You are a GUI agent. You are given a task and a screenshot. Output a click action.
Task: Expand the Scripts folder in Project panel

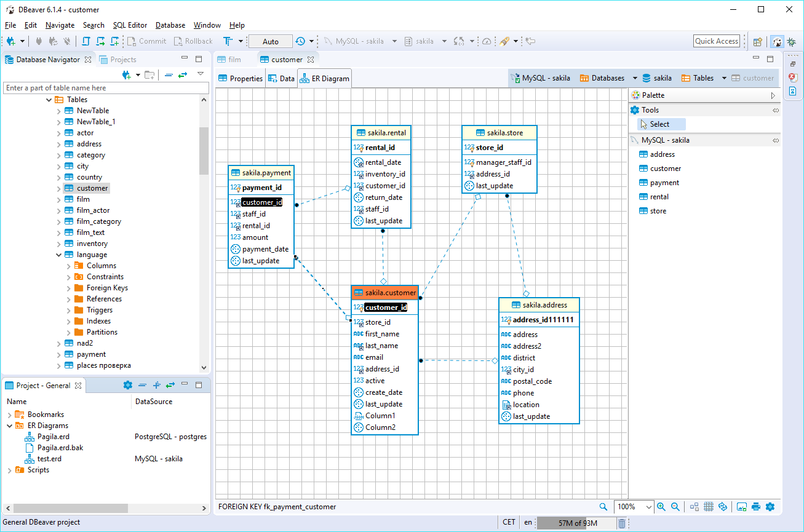(10, 469)
